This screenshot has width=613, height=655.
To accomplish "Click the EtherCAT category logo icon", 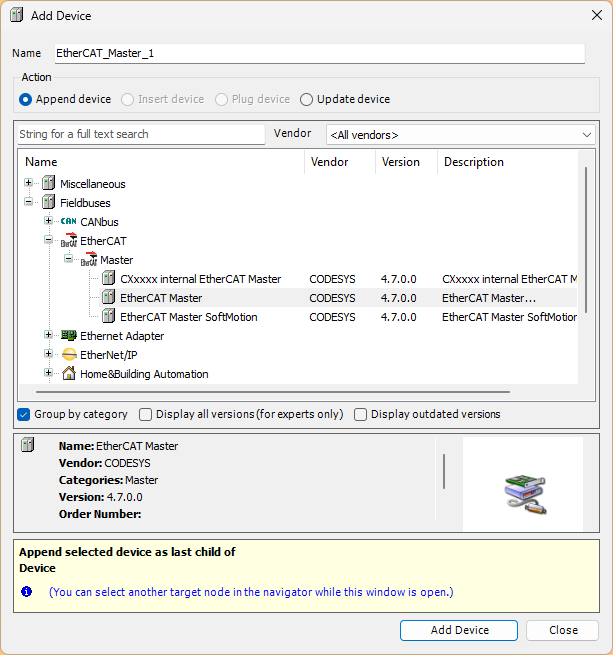I will (69, 240).
